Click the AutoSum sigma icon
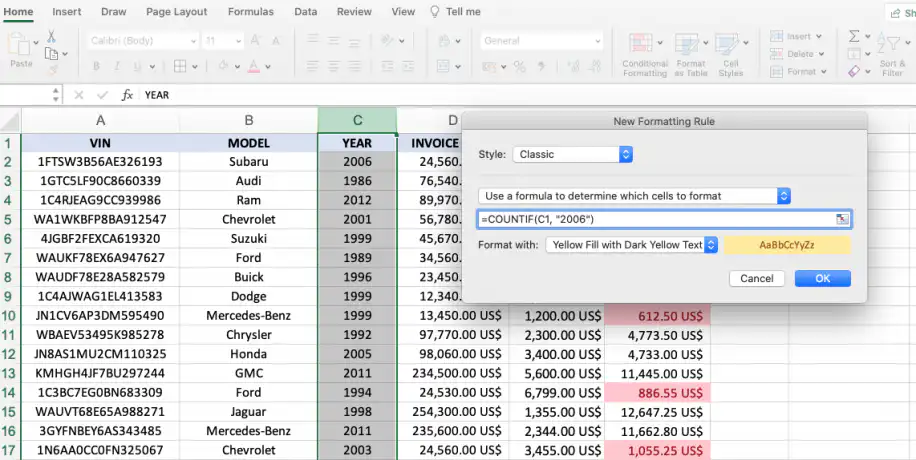Screen dimensions: 916x460 854,36
